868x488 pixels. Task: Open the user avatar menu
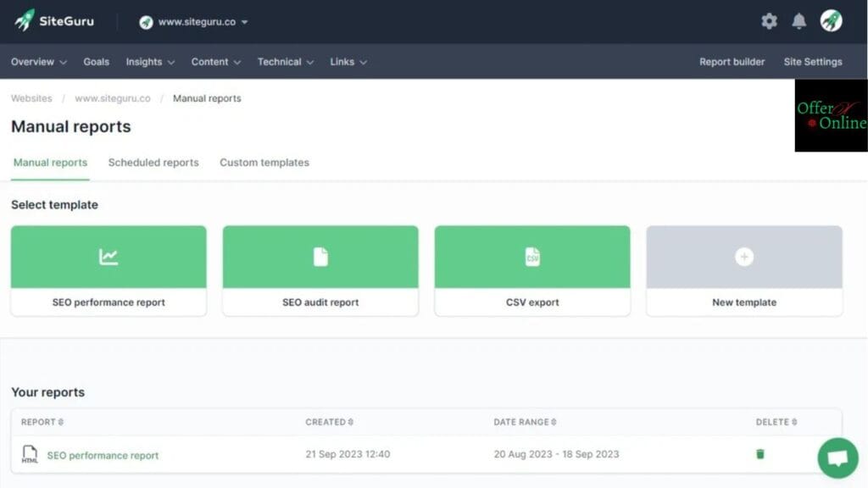(x=831, y=21)
